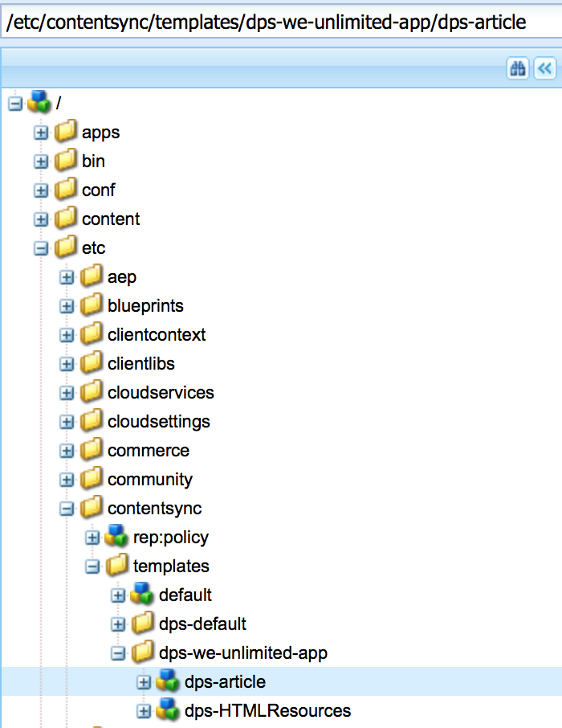Expand the clientlibs folder
562x728 pixels.
[67, 364]
